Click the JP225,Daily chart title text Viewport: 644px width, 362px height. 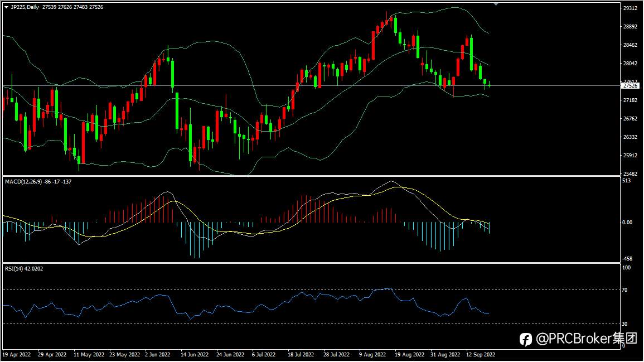tap(25, 7)
